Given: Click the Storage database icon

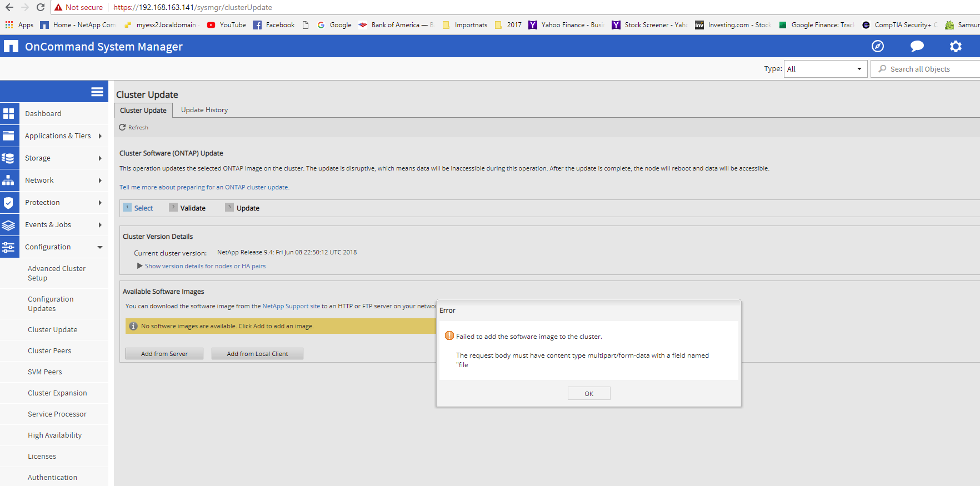Looking at the screenshot, I should point(9,158).
